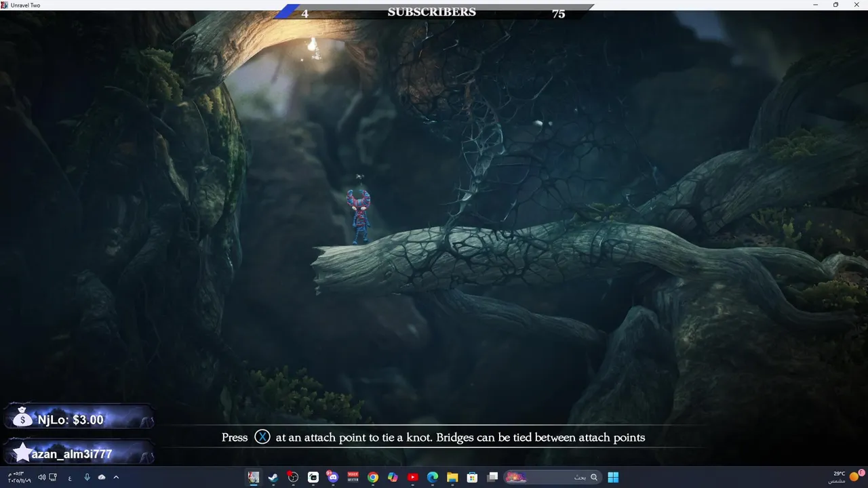868x488 pixels.
Task: Open the Windows Start menu
Action: coord(613,477)
